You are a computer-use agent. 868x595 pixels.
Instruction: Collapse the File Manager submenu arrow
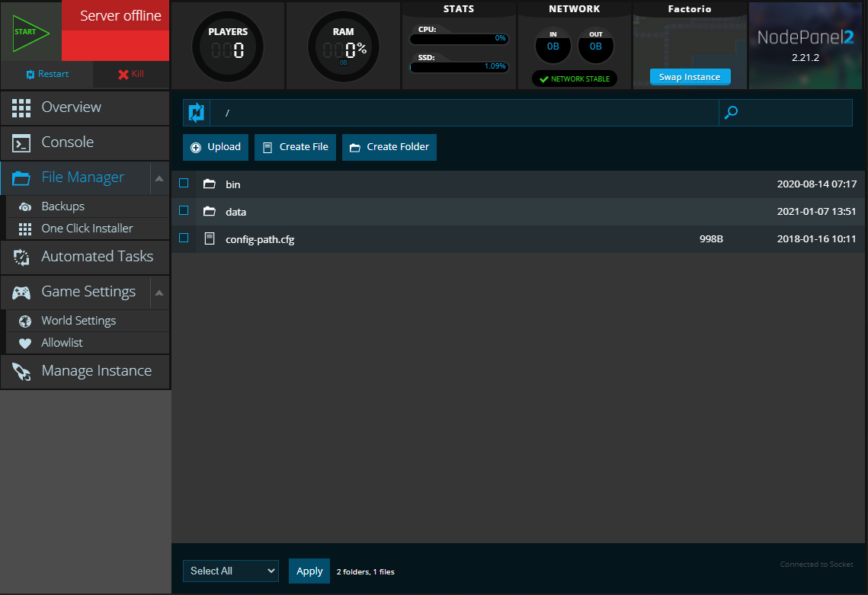[x=159, y=178]
